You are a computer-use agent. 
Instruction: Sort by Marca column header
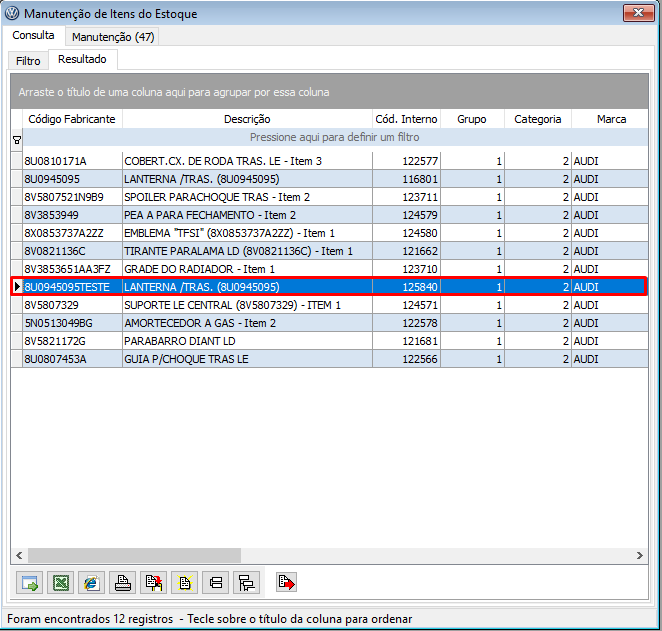pos(611,119)
